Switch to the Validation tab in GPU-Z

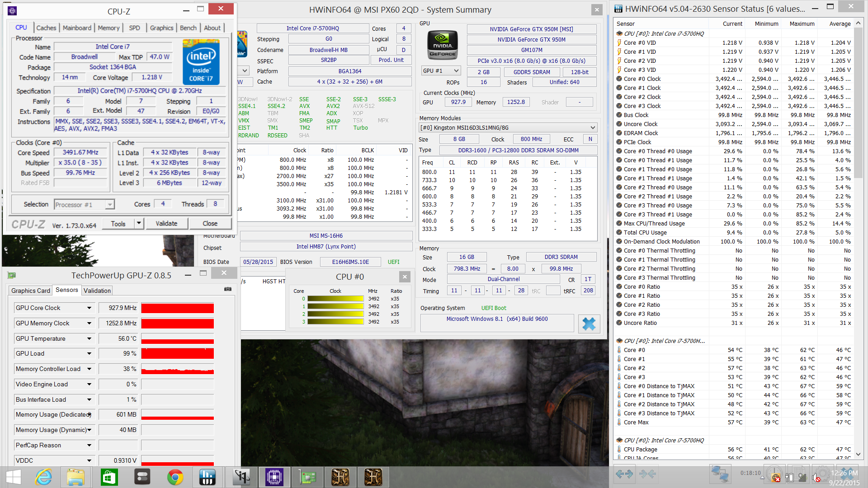[x=97, y=291]
